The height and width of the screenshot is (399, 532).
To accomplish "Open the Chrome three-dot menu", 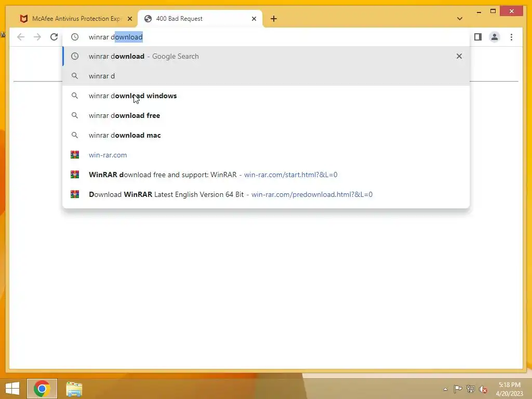I will (x=511, y=37).
